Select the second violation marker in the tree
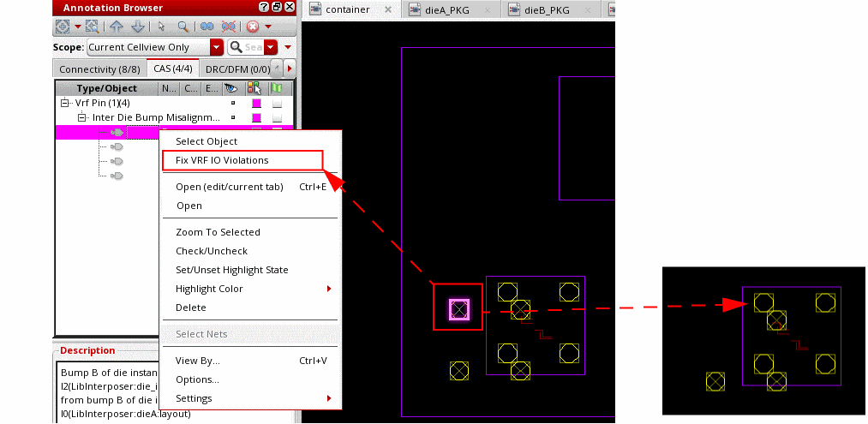 117,146
